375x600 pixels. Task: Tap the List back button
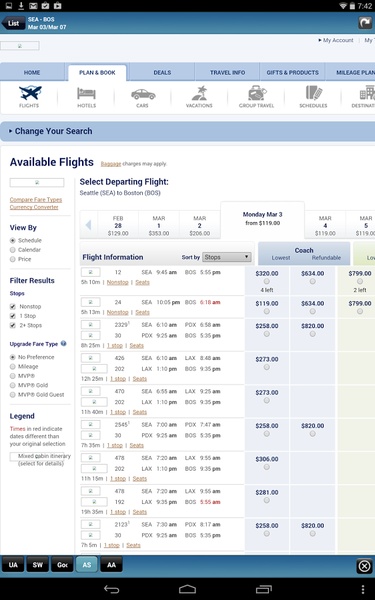click(x=13, y=23)
